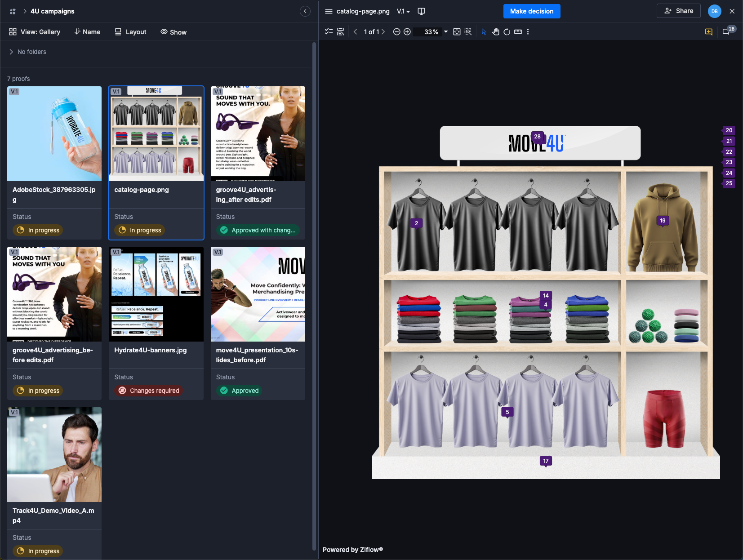Select the zoom-to-area tool
The height and width of the screenshot is (560, 743).
[468, 32]
